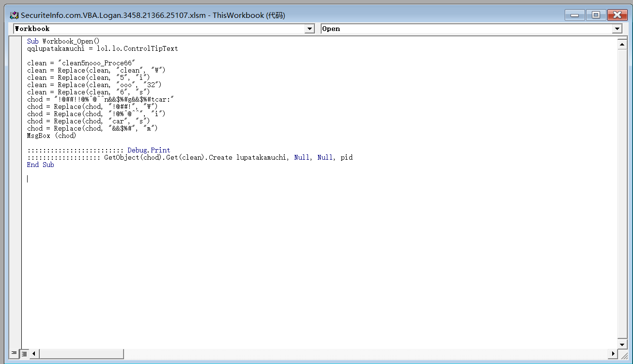633x364 pixels.
Task: Click the margin indicator bar beside code
Action: (15, 192)
